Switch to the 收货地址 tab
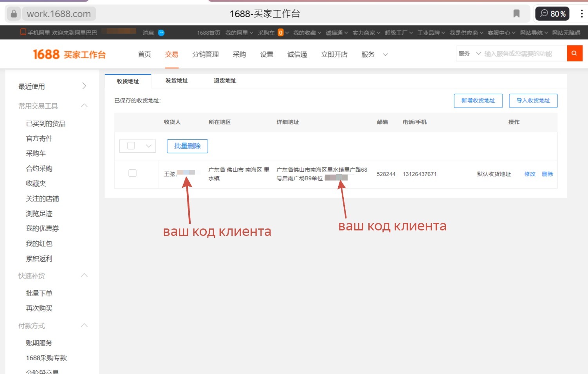 (x=128, y=81)
